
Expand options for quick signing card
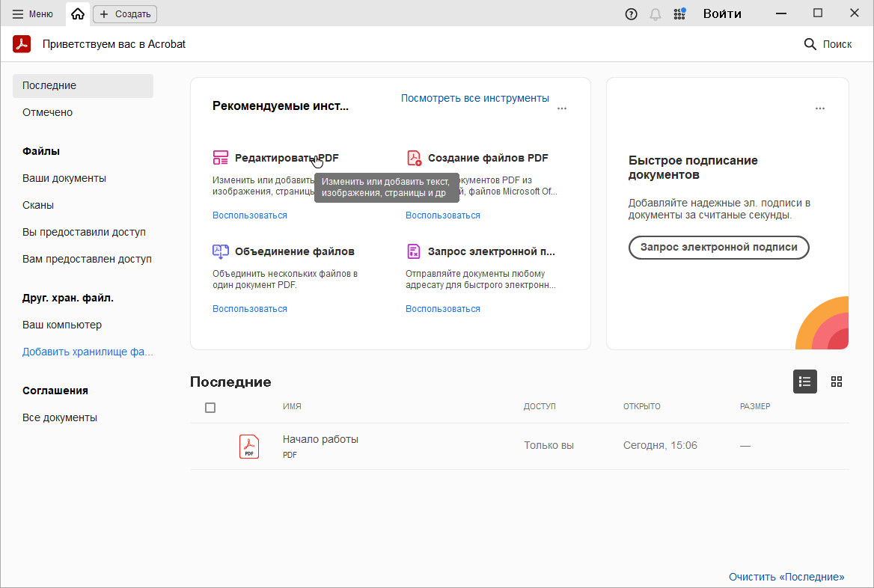click(x=820, y=108)
